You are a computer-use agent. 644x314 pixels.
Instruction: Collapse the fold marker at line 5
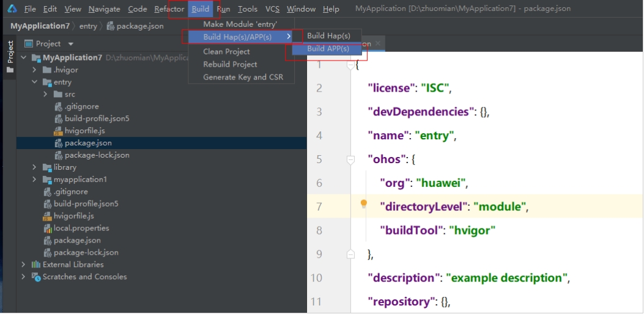(x=350, y=159)
